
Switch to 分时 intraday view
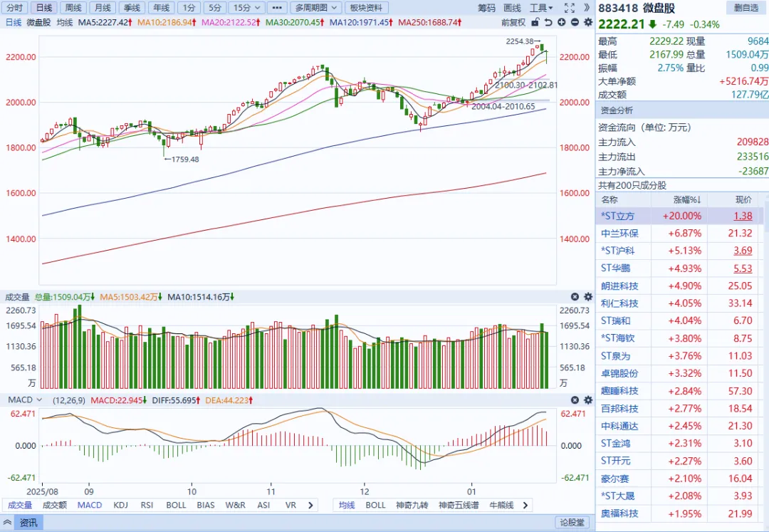pyautogui.click(x=15, y=8)
